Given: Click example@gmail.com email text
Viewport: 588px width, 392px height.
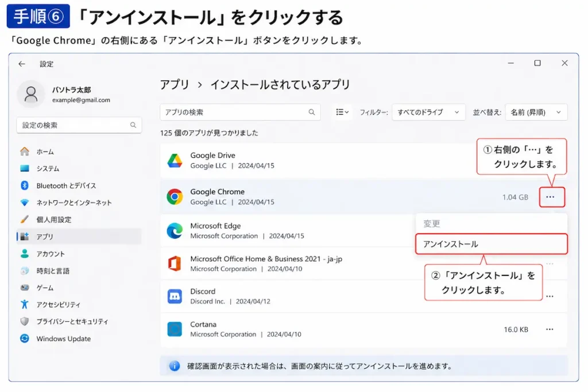Looking at the screenshot, I should (81, 100).
